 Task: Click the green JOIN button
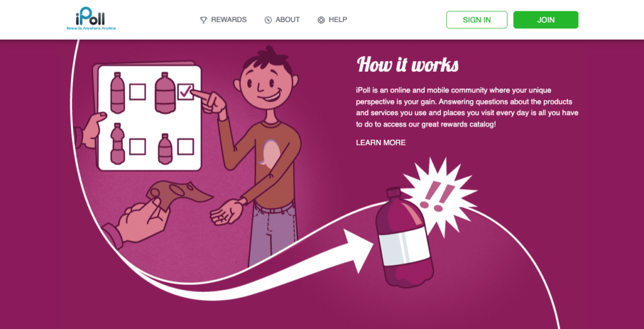546,20
